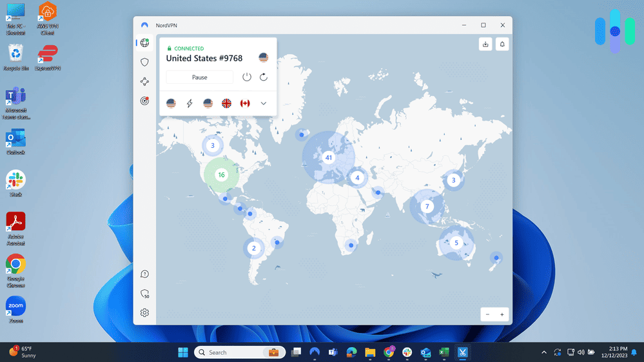
Task: Open the Dark Web Monitor target icon
Action: [x=144, y=101]
